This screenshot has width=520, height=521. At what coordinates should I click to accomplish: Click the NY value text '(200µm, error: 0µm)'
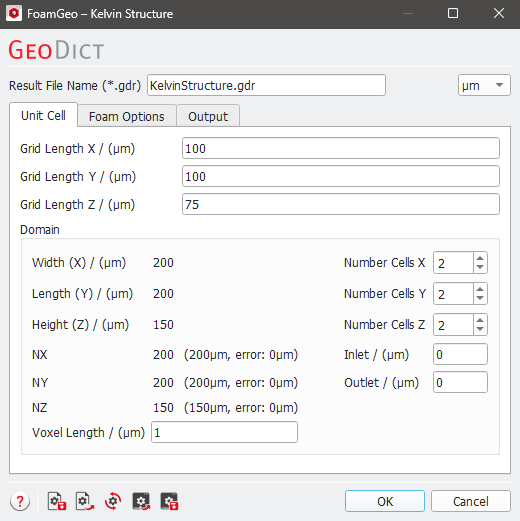click(x=241, y=383)
